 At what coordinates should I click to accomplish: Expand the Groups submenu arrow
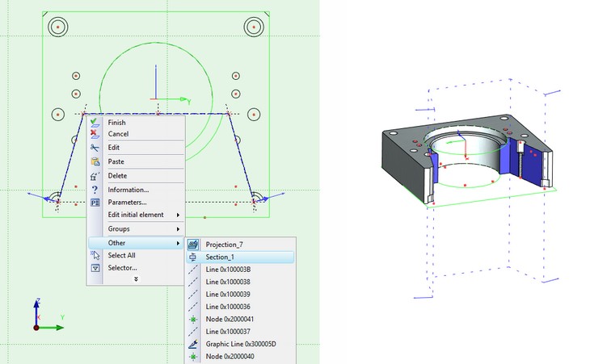coord(177,229)
